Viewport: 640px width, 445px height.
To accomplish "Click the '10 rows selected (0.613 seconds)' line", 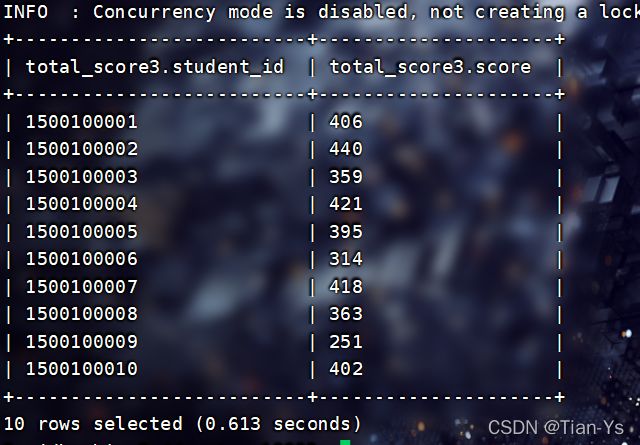I will click(182, 424).
